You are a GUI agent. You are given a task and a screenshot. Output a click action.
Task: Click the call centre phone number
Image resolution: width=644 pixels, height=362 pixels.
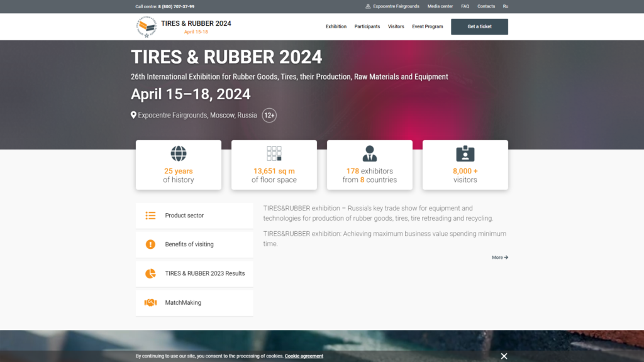click(x=176, y=6)
